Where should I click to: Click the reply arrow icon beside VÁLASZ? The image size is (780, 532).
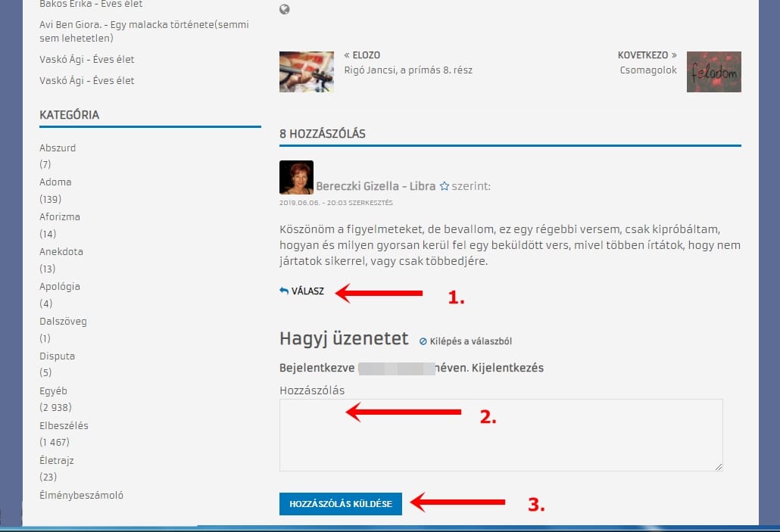coord(284,291)
